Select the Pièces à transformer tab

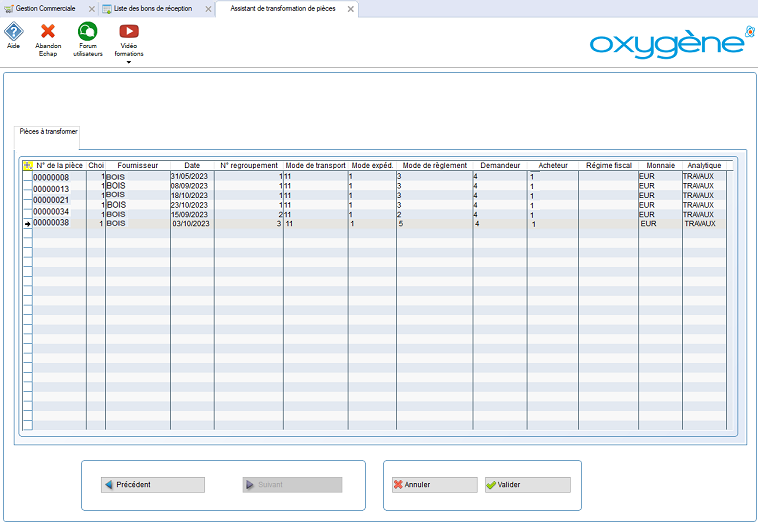(x=48, y=131)
